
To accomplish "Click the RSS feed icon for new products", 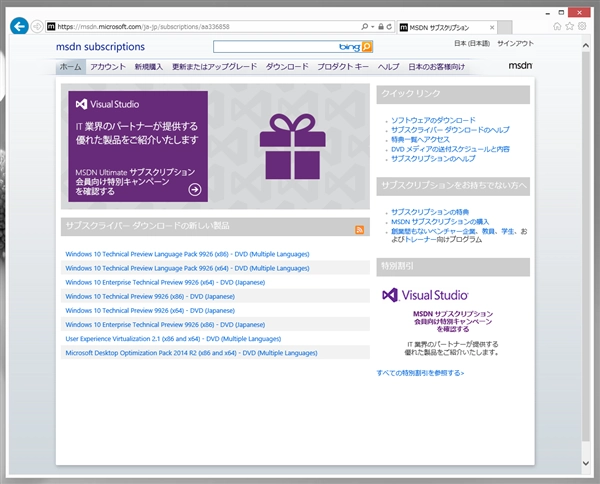I will (x=359, y=230).
